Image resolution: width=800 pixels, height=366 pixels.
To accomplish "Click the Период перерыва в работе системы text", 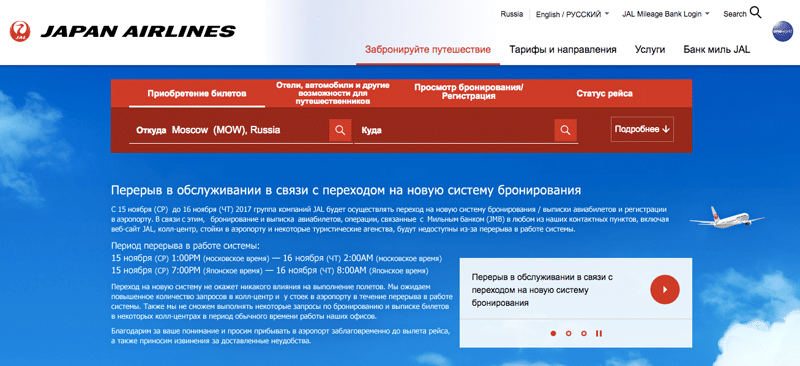I will 185,245.
